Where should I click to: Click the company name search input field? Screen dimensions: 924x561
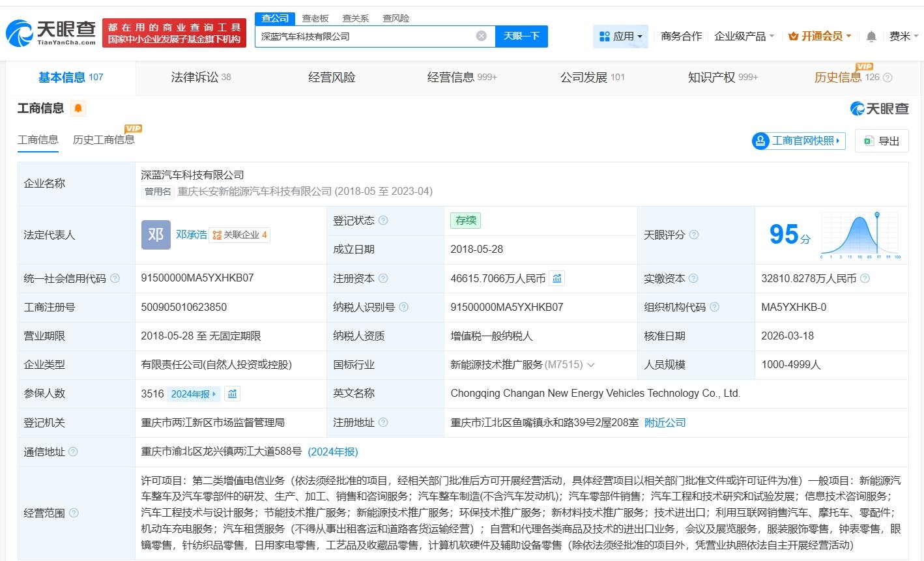click(365, 36)
